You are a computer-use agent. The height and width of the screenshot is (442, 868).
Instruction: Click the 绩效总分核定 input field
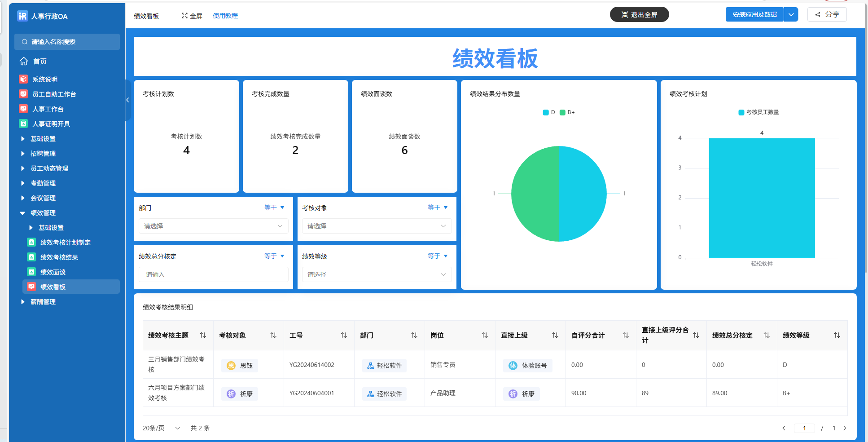(213, 274)
